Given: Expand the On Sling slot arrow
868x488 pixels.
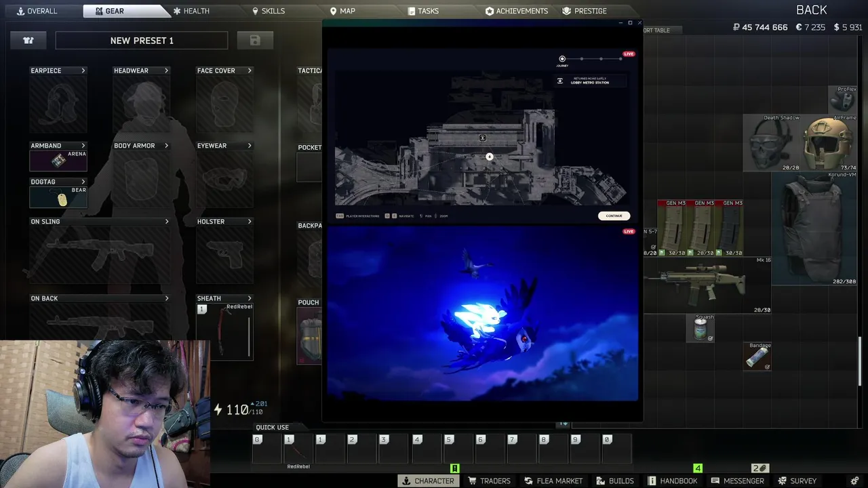Looking at the screenshot, I should pyautogui.click(x=166, y=222).
